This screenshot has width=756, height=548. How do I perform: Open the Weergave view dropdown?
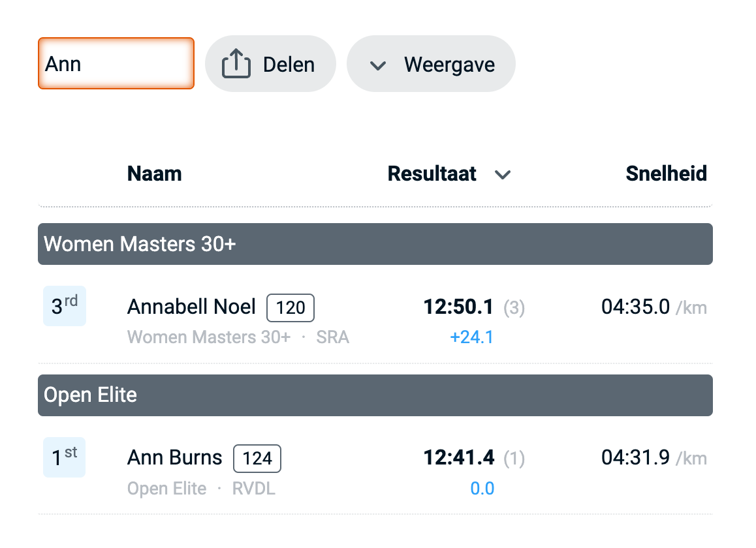coord(431,64)
